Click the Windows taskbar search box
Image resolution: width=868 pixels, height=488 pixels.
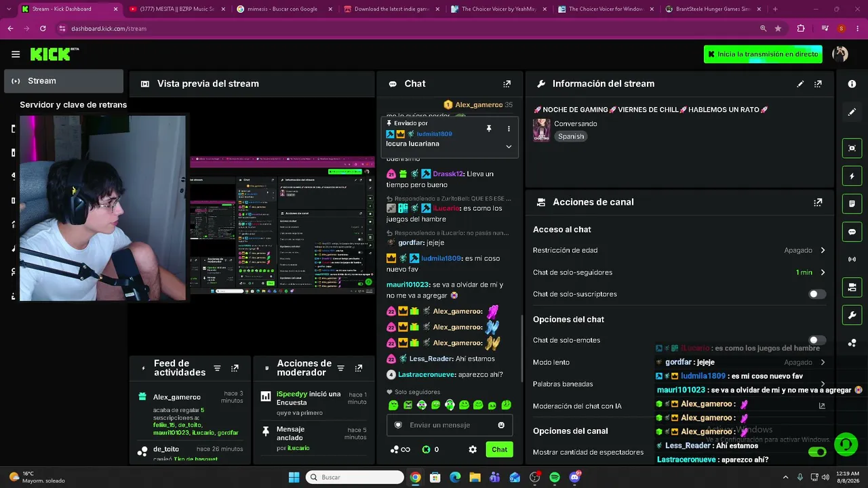pyautogui.click(x=355, y=477)
